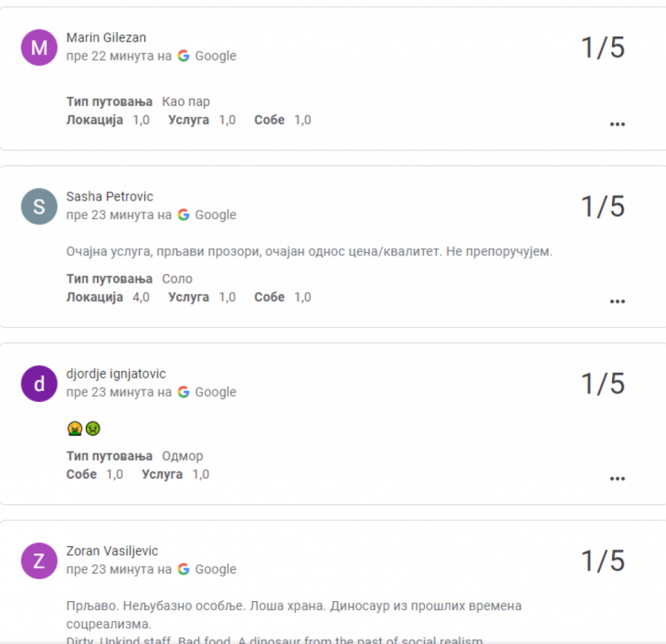The image size is (666, 644).
Task: Click the emoji faces in djordje's review
Action: pyautogui.click(x=84, y=428)
